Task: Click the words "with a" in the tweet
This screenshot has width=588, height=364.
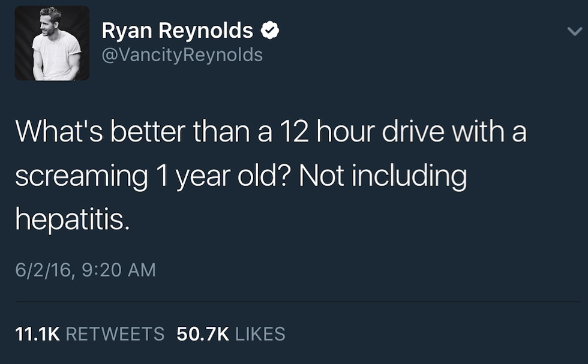Action: pyautogui.click(x=486, y=132)
